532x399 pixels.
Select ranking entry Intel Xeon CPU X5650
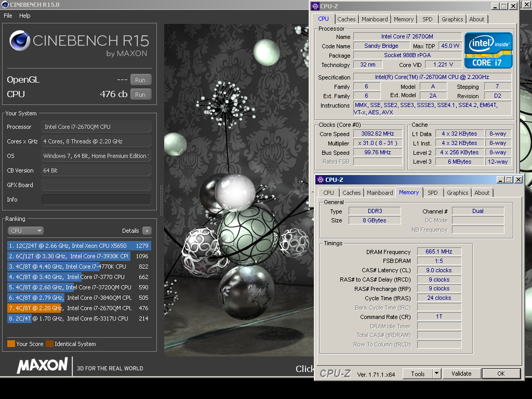point(79,246)
